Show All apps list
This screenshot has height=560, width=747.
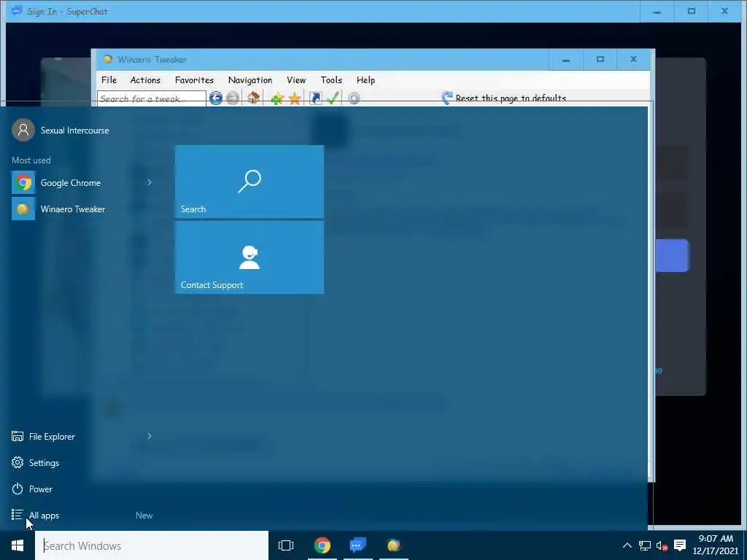(x=35, y=516)
